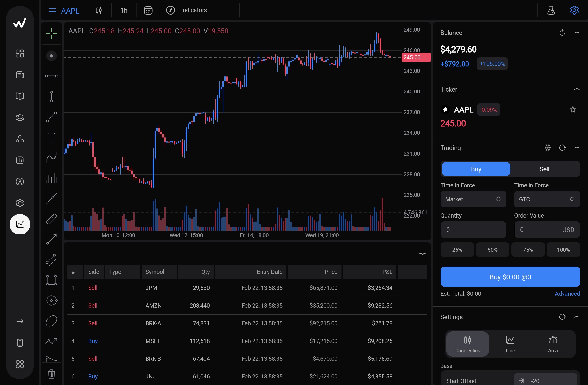Reset the Trading form with refresh icon
The height and width of the screenshot is (385, 588).
(x=562, y=148)
